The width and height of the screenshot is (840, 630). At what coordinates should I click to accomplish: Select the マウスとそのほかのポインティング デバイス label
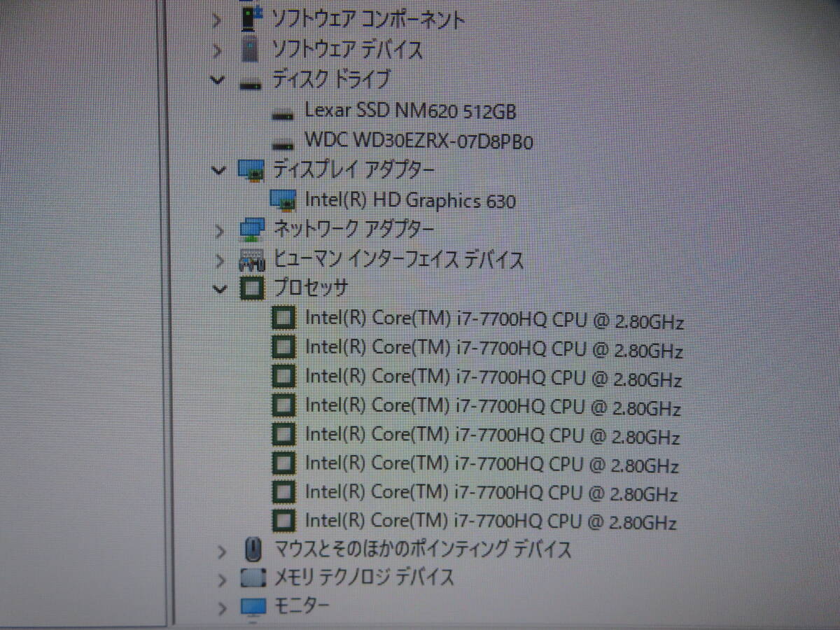point(423,549)
